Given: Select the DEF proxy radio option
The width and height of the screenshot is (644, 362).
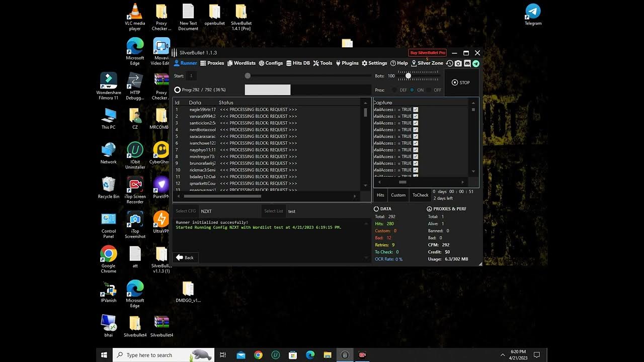Looking at the screenshot, I should point(399,90).
